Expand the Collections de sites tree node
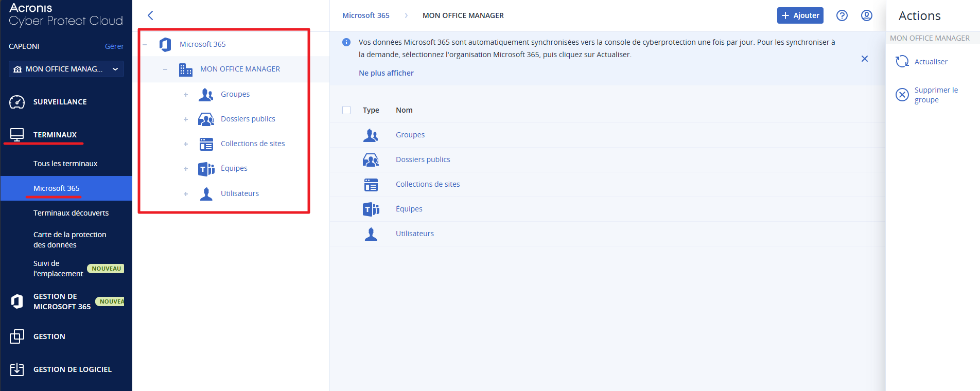Image resolution: width=980 pixels, height=391 pixels. 186,144
